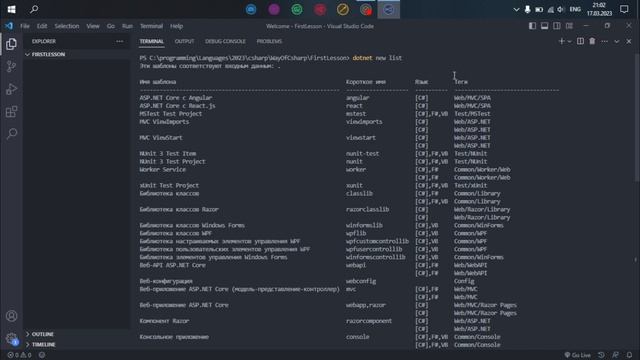The width and height of the screenshot is (640, 360).
Task: Click 'xUnit Test Project' row text
Action: [169, 186]
